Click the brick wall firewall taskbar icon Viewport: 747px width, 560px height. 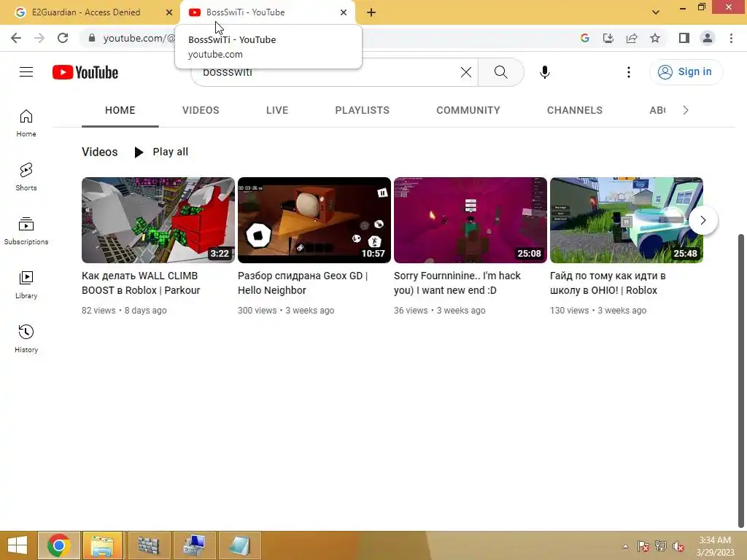(x=149, y=545)
